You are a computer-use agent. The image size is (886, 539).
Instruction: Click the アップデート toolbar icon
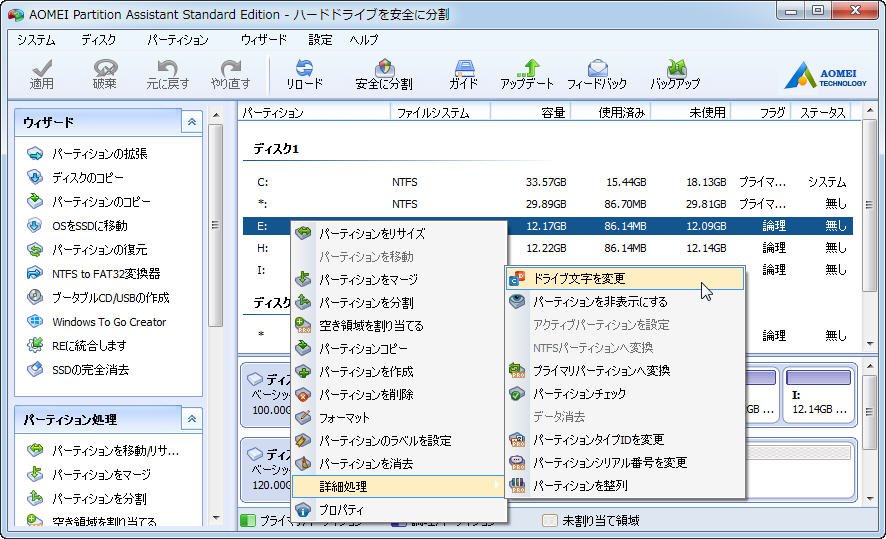pyautogui.click(x=527, y=75)
